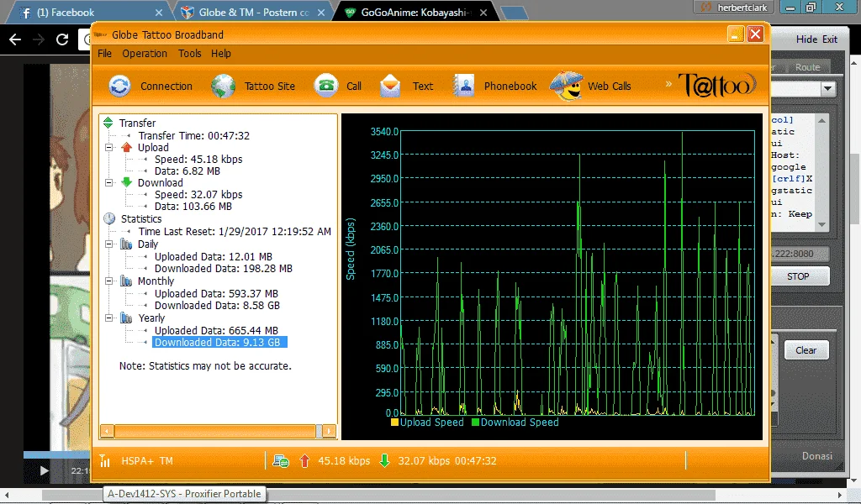Open the File menu
Screen dimensions: 861x504
click(104, 53)
